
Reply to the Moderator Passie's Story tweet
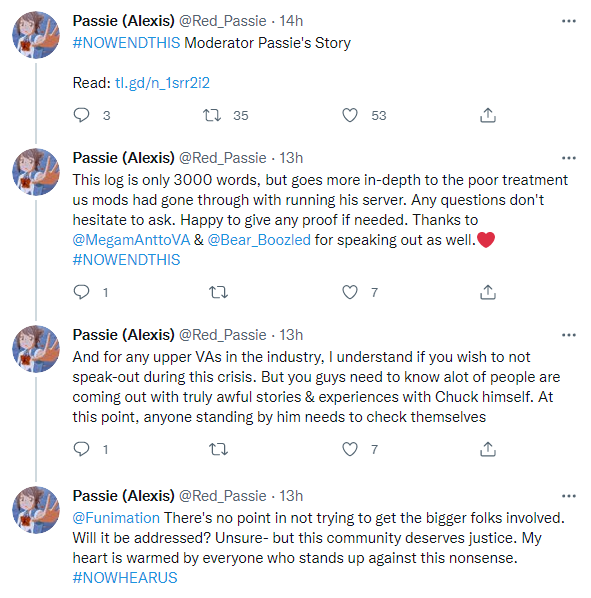(x=81, y=115)
